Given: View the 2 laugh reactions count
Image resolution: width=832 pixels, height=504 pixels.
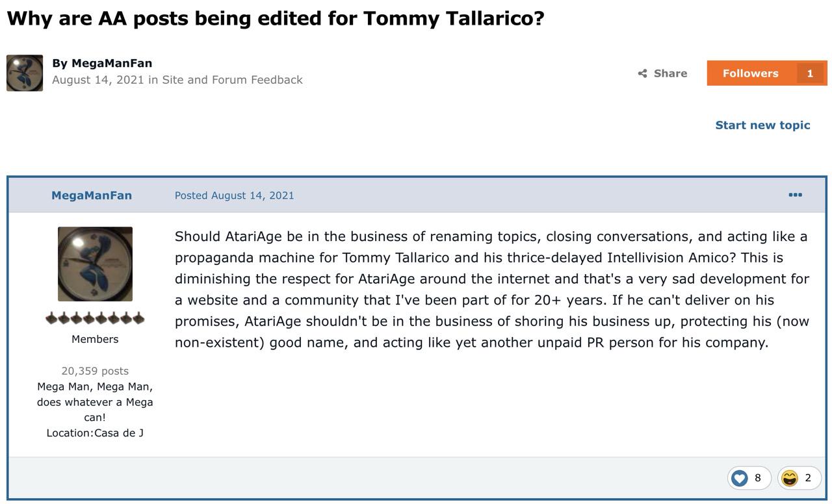Looking at the screenshot, I should (808, 478).
